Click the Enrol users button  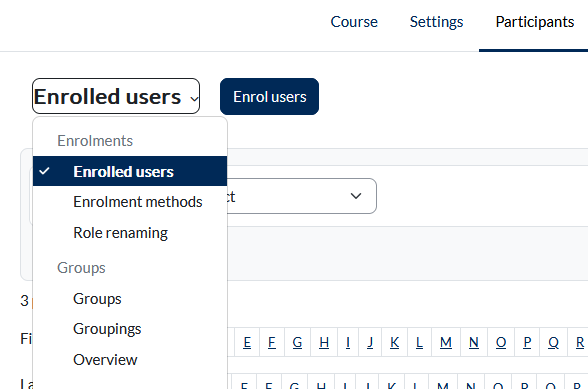click(x=269, y=96)
